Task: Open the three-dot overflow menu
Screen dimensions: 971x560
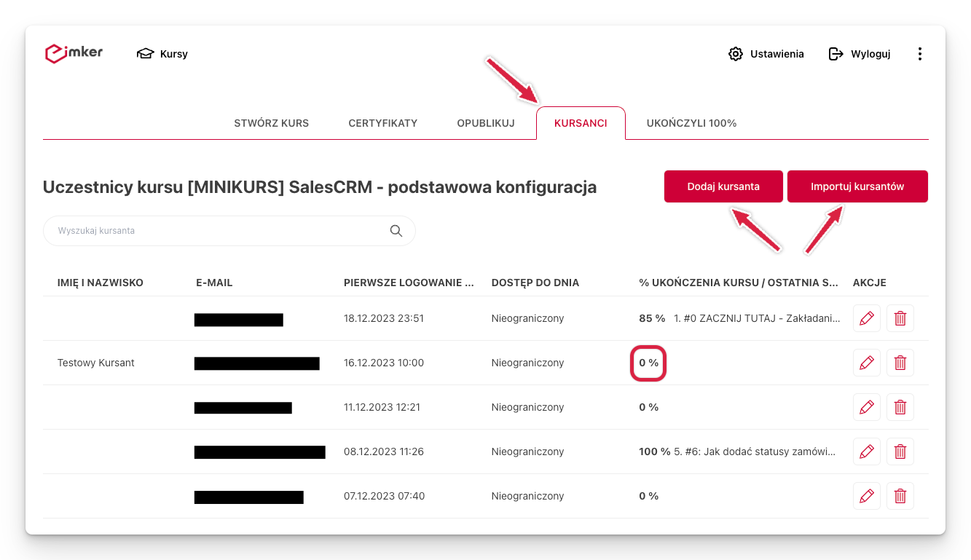Action: click(919, 53)
